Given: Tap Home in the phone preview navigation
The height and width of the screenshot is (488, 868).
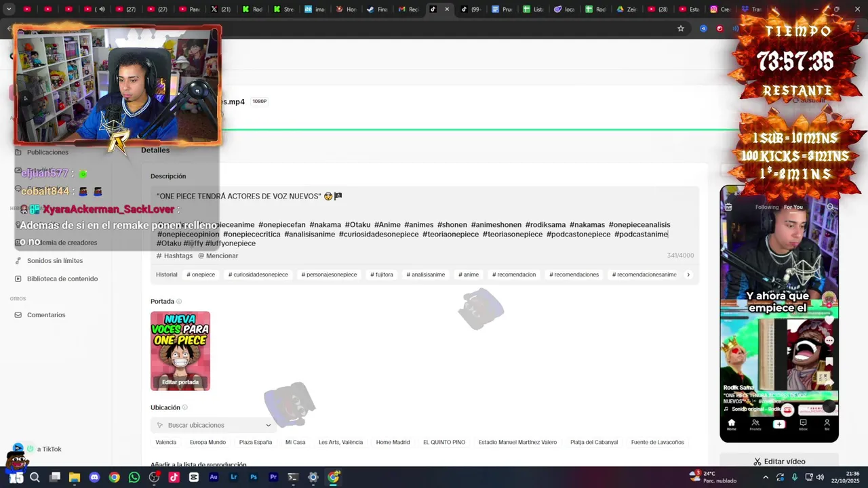Looking at the screenshot, I should (731, 424).
